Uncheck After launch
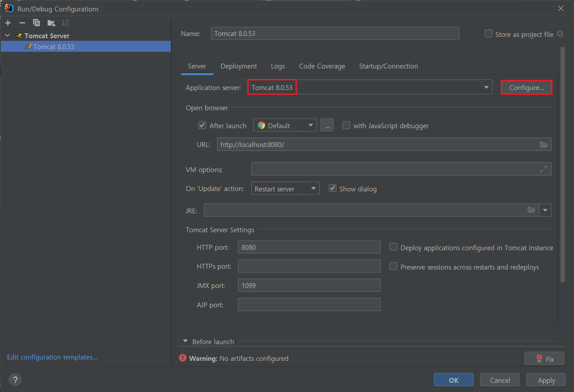The image size is (574, 392). point(202,125)
